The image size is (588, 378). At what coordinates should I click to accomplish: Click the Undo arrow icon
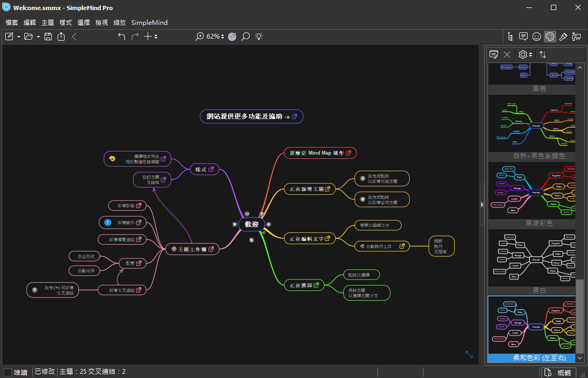[121, 37]
